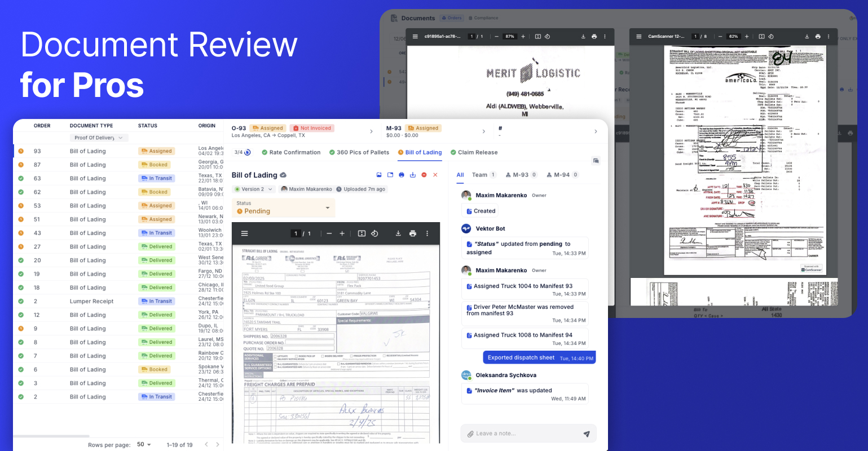Rotate the Bill of Lading PDF page
This screenshot has height=451, width=868.
(x=374, y=233)
